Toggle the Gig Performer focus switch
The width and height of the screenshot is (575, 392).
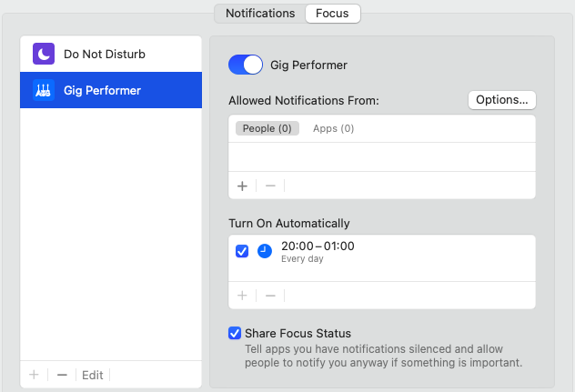246,65
